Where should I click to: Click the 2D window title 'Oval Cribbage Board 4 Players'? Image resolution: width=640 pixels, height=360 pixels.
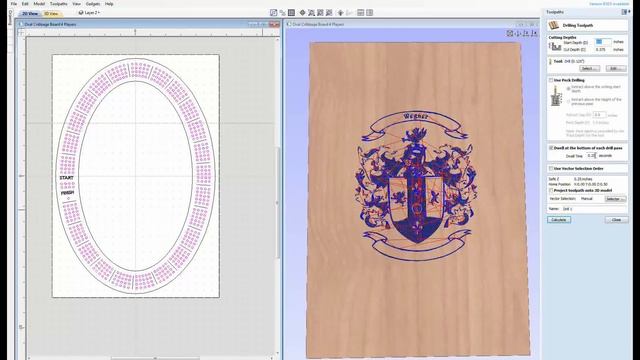point(50,24)
